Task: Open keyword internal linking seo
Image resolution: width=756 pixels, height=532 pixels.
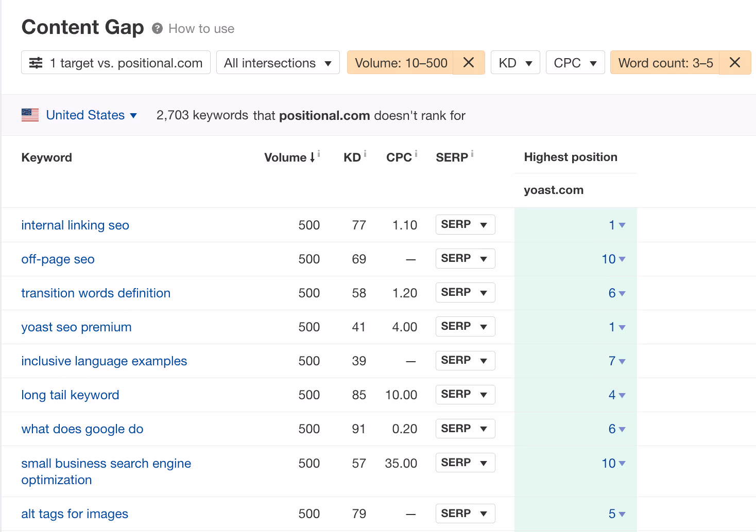Action: coord(75,225)
